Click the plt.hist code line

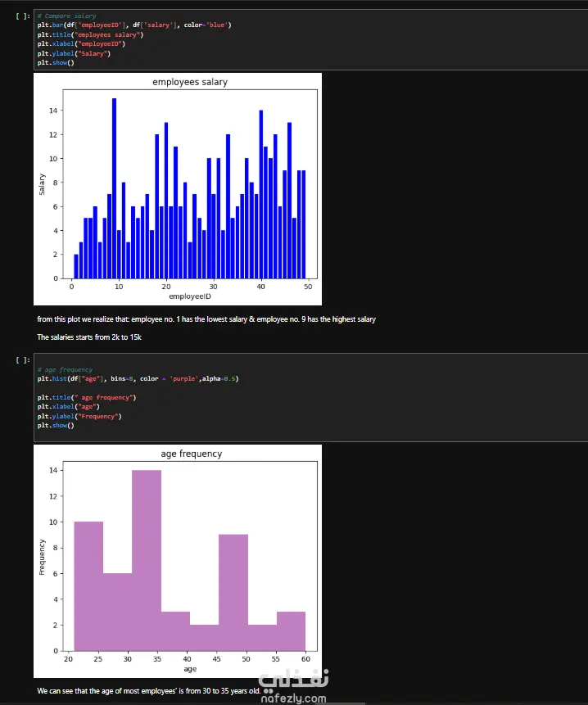point(138,378)
